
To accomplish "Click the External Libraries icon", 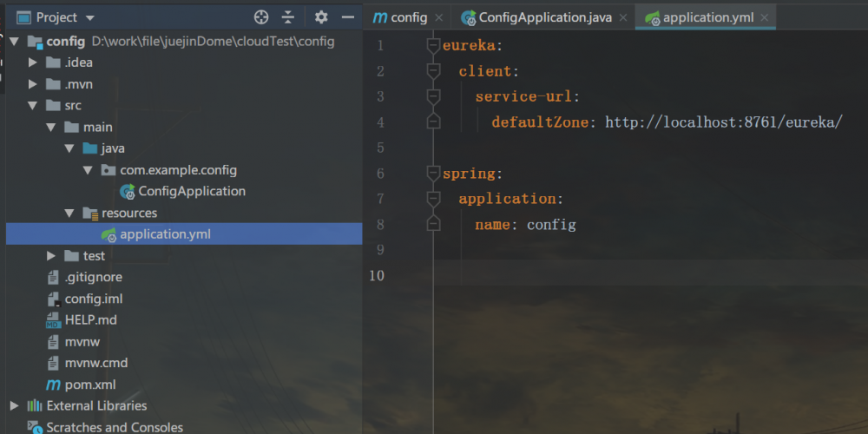I will pos(35,406).
